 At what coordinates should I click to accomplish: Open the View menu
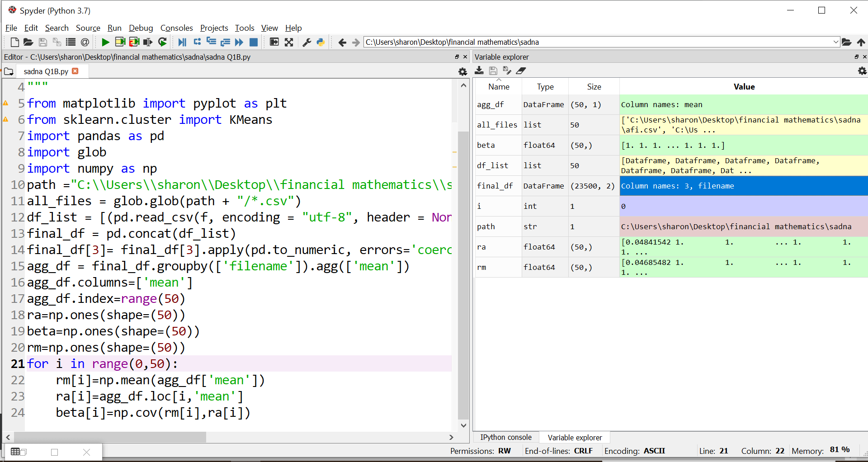[269, 28]
